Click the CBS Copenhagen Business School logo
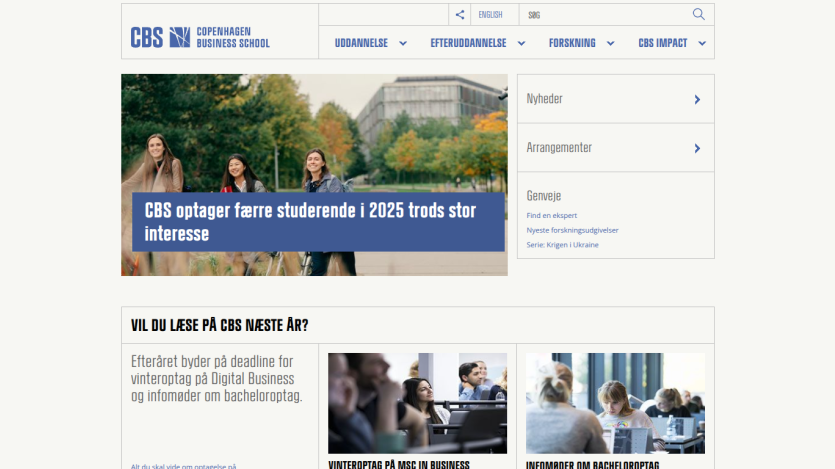 [x=200, y=37]
